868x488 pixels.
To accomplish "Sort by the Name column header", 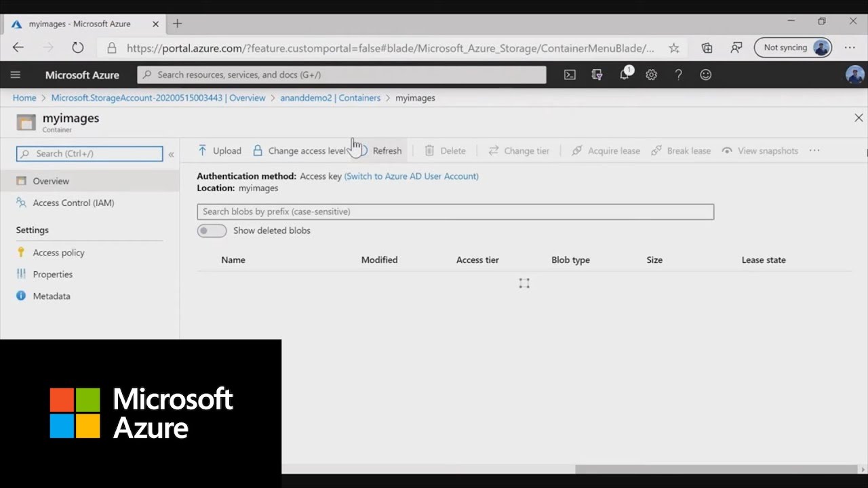I will (233, 260).
